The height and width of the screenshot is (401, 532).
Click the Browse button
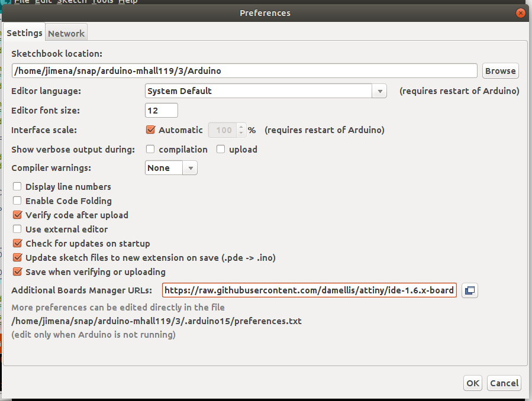tap(501, 71)
